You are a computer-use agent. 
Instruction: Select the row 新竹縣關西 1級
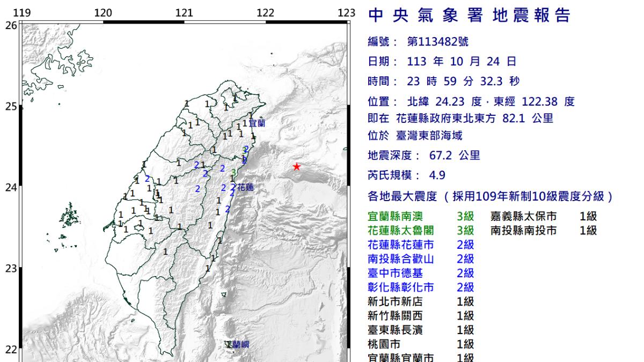[x=421, y=316]
